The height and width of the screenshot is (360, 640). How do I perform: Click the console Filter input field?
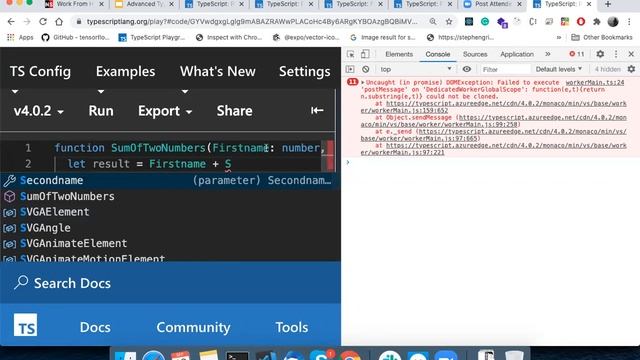click(505, 69)
